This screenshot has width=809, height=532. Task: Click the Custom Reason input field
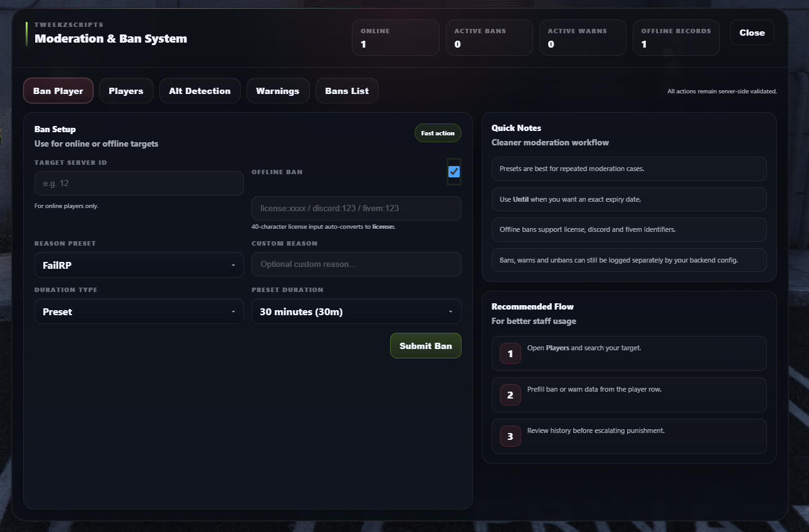(356, 264)
